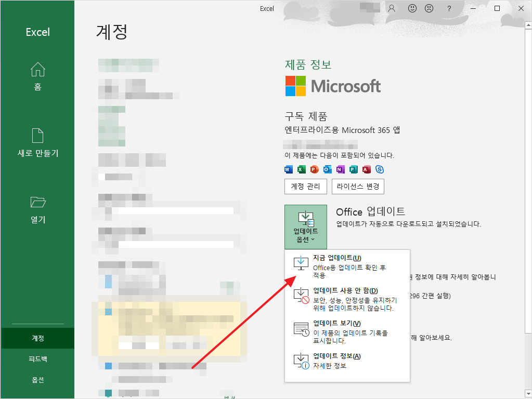Go to the 홈 (Home) page

37,76
